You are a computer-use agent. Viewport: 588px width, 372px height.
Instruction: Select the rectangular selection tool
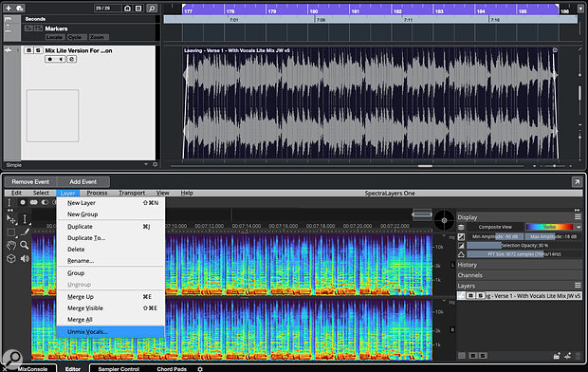coord(11,232)
